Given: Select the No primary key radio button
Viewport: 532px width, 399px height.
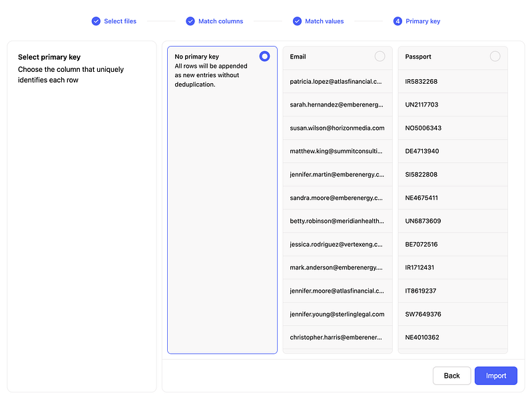Looking at the screenshot, I should coord(264,57).
